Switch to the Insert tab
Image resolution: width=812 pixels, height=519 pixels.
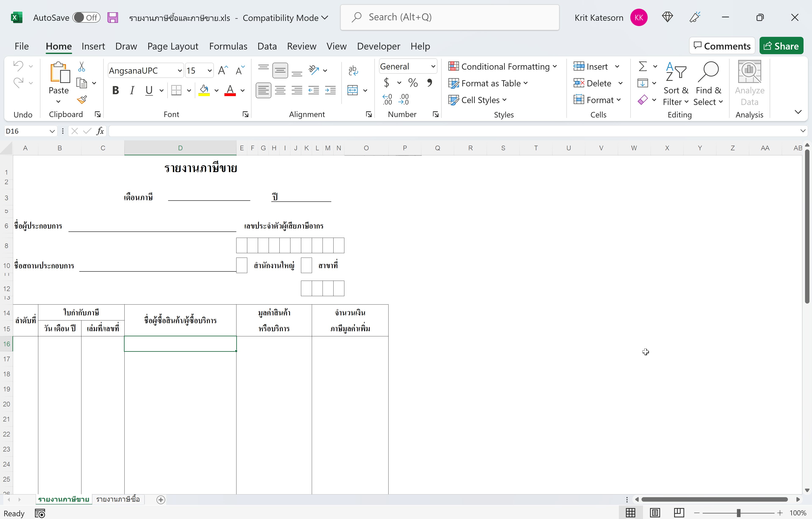(x=93, y=46)
